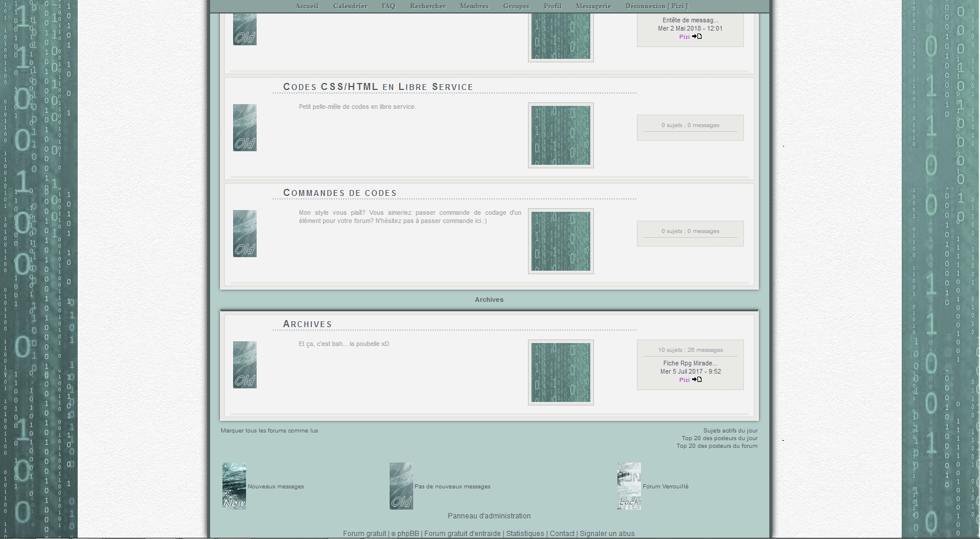The image size is (980, 539).
Task: View latest post icon in Archives forum
Action: click(x=697, y=380)
